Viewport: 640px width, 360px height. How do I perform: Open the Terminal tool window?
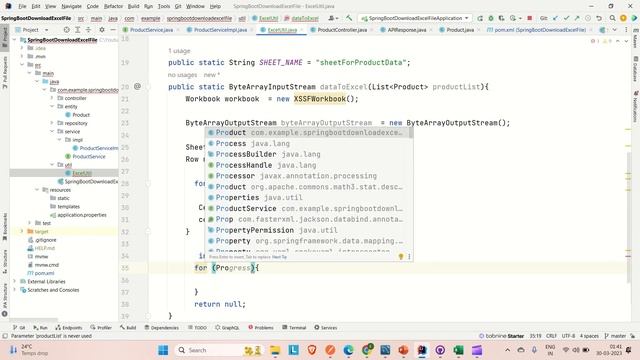click(294, 327)
